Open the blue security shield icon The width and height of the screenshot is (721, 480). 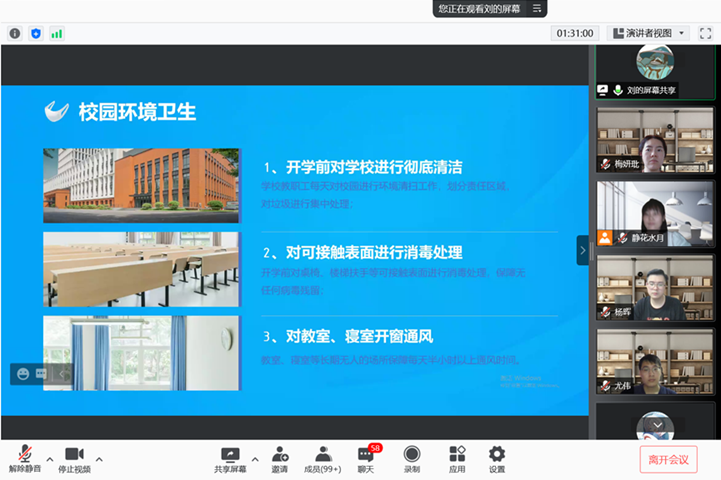coord(36,33)
